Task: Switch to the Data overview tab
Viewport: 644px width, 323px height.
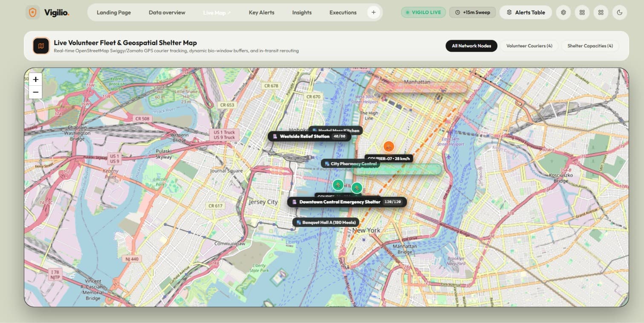Action: click(x=167, y=12)
